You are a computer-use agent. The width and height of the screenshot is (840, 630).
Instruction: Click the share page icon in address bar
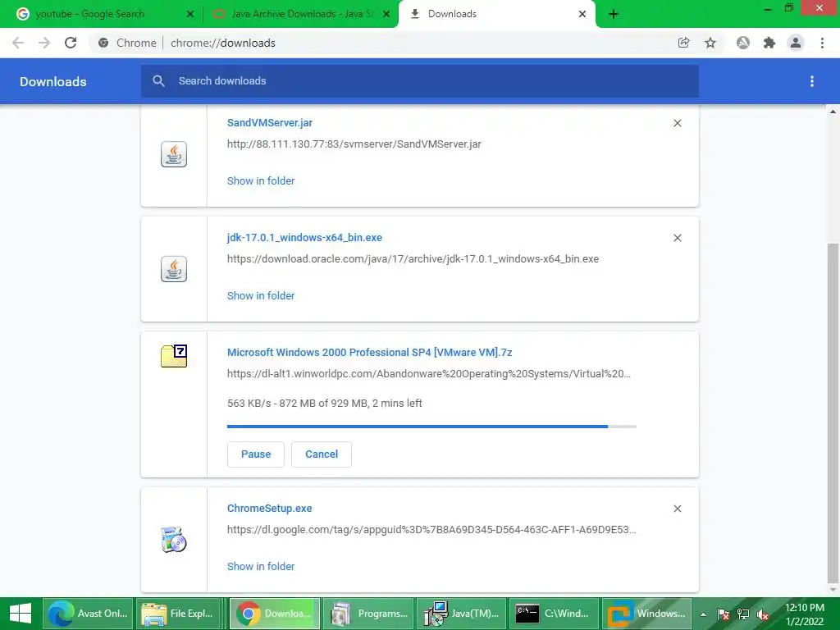683,43
